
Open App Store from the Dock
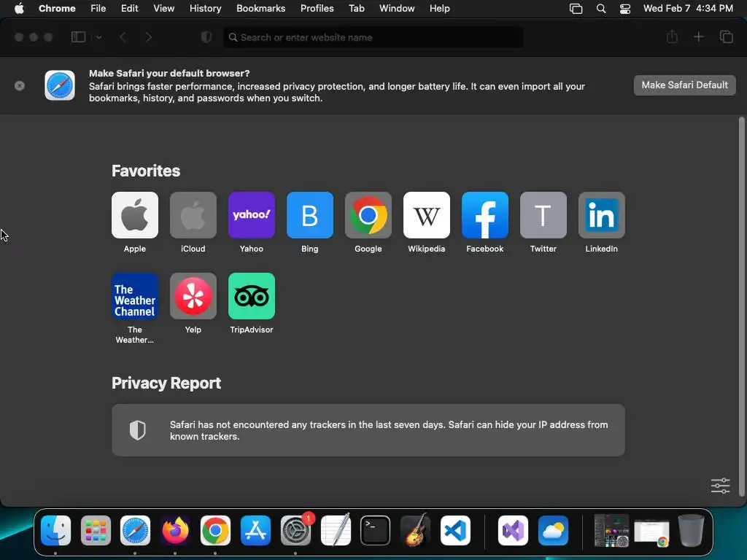pos(255,530)
